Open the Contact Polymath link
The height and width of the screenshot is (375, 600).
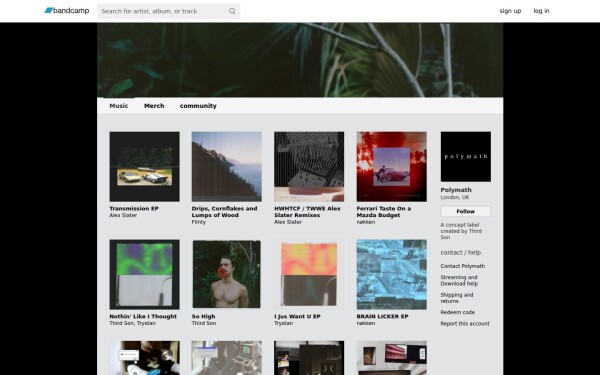pyautogui.click(x=463, y=266)
